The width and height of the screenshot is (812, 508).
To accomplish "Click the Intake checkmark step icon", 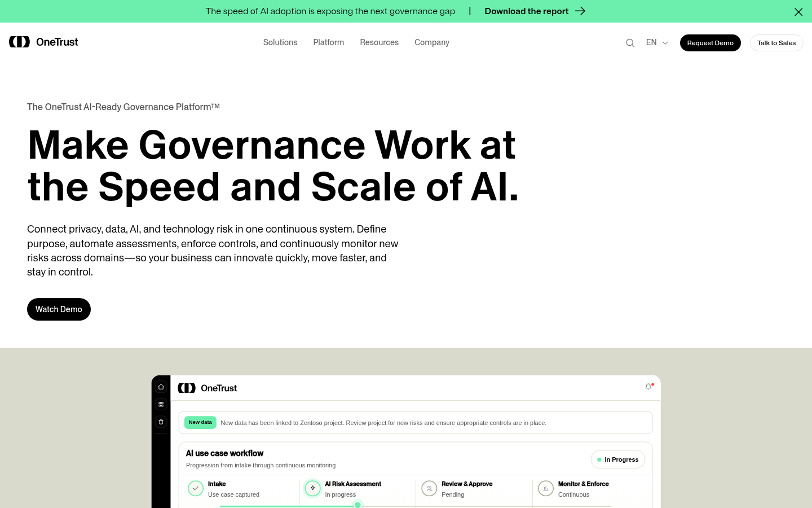I will point(196,488).
